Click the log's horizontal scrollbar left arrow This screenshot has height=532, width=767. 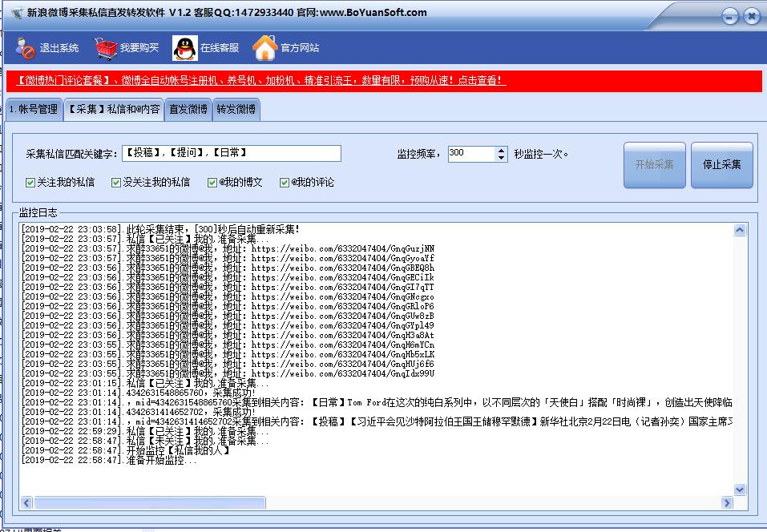pos(26,502)
